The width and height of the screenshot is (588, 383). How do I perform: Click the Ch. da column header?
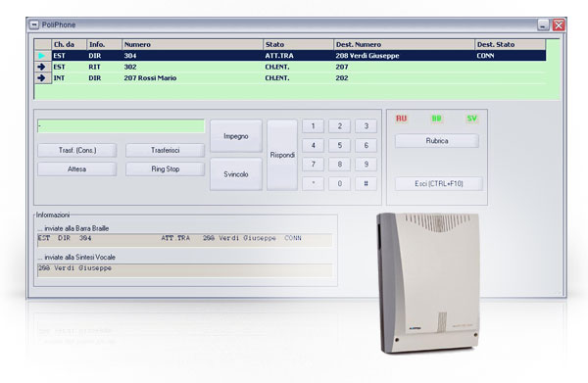click(69, 45)
